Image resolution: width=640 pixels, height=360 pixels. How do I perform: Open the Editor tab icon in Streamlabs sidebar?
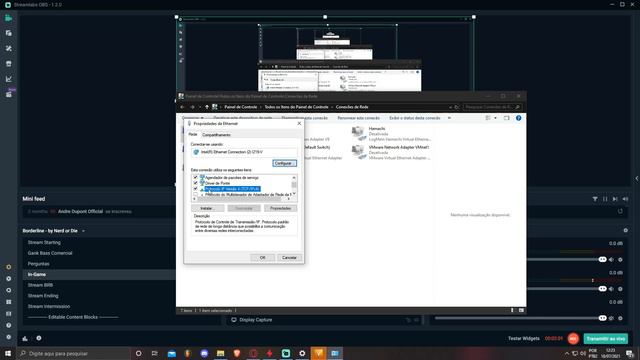pyautogui.click(x=9, y=18)
